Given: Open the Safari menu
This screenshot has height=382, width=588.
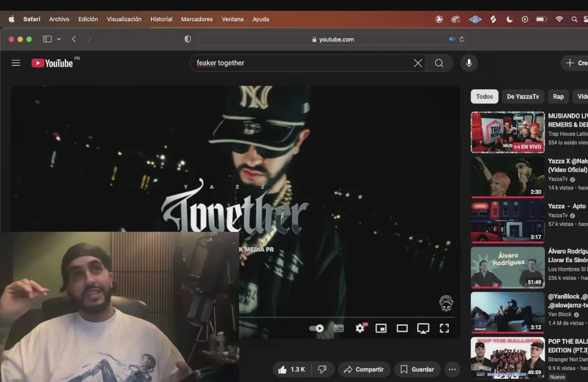Looking at the screenshot, I should (31, 19).
